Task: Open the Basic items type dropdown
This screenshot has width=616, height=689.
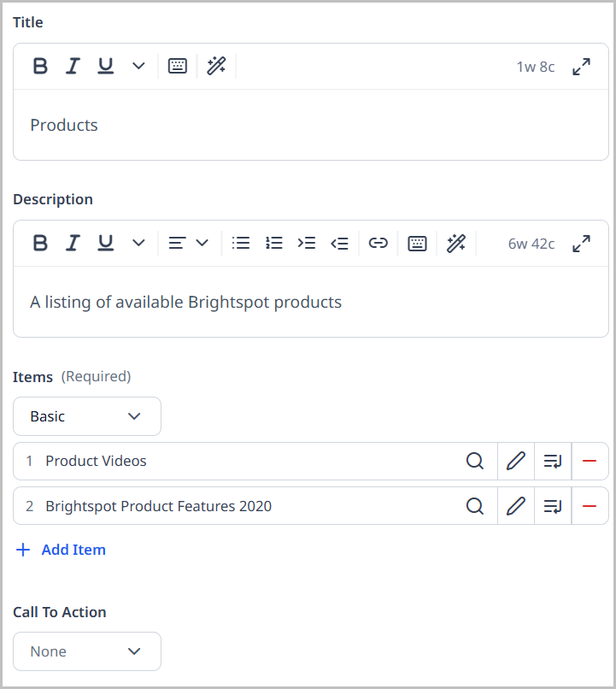Action: 86,416
